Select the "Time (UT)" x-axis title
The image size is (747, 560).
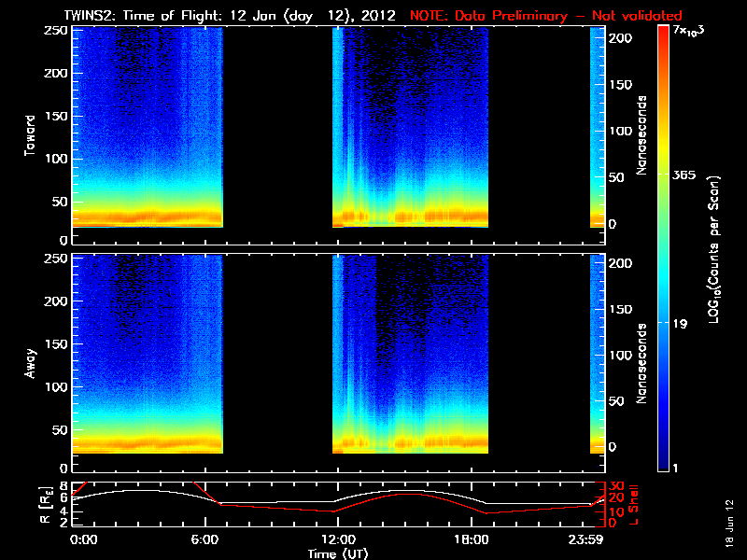[338, 553]
